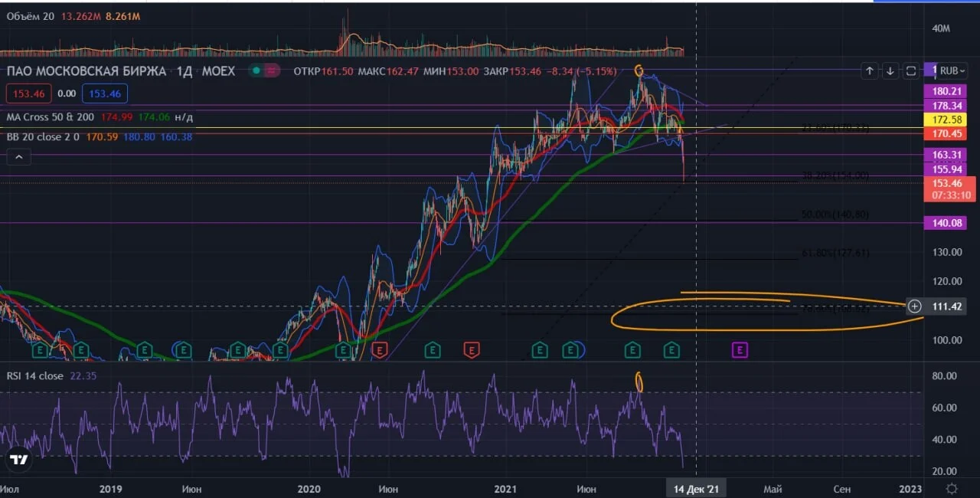Click the 40M volume axis value
This screenshot has height=498, width=980.
tap(941, 28)
